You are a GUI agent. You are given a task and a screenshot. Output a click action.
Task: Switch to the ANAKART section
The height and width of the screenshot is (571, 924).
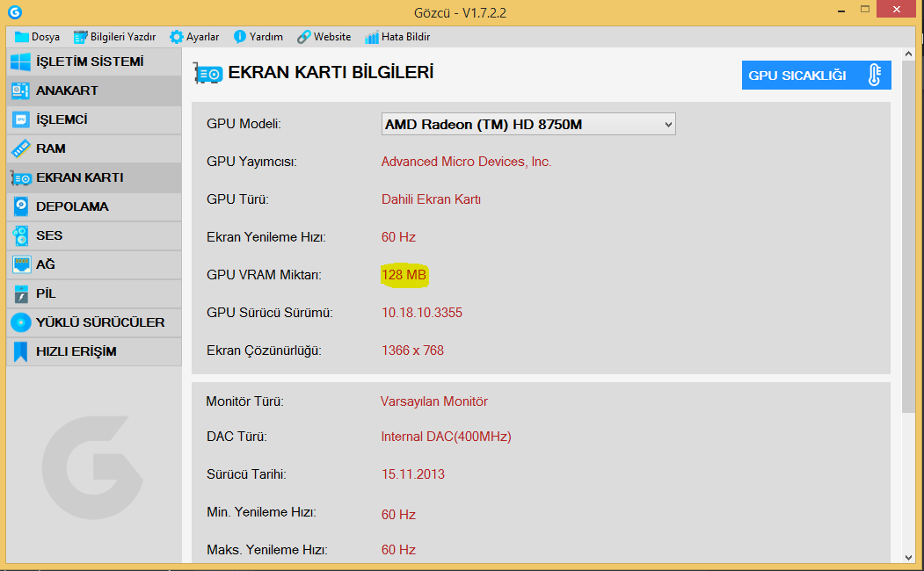(x=94, y=90)
